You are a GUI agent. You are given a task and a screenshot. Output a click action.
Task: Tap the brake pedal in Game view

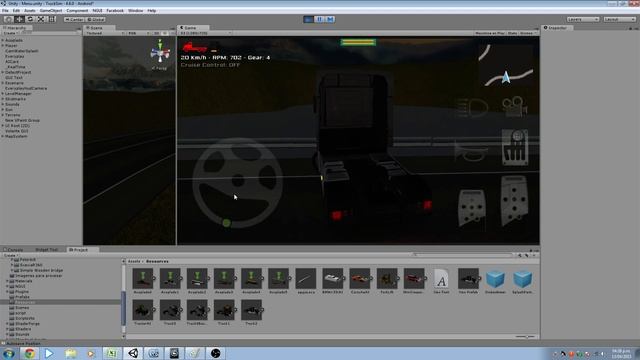tap(472, 207)
